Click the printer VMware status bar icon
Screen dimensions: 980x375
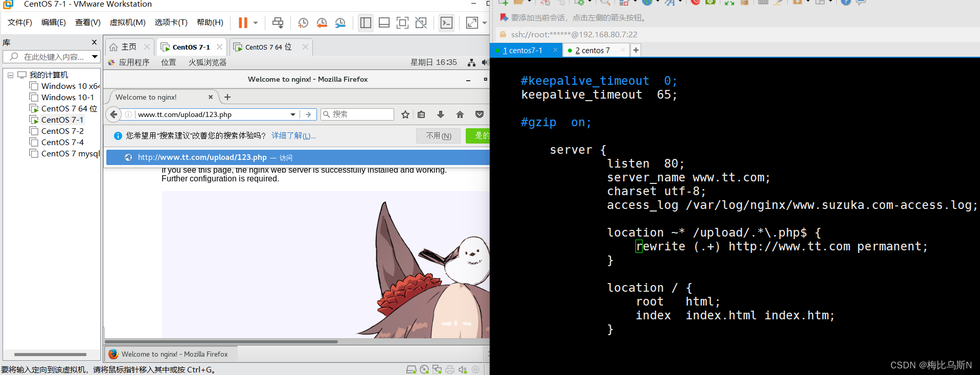[450, 369]
